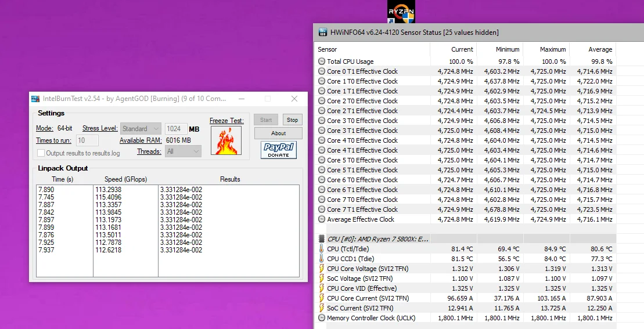The image size is (644, 329).
Task: Open the About button in IntelBurnTest
Action: point(279,133)
